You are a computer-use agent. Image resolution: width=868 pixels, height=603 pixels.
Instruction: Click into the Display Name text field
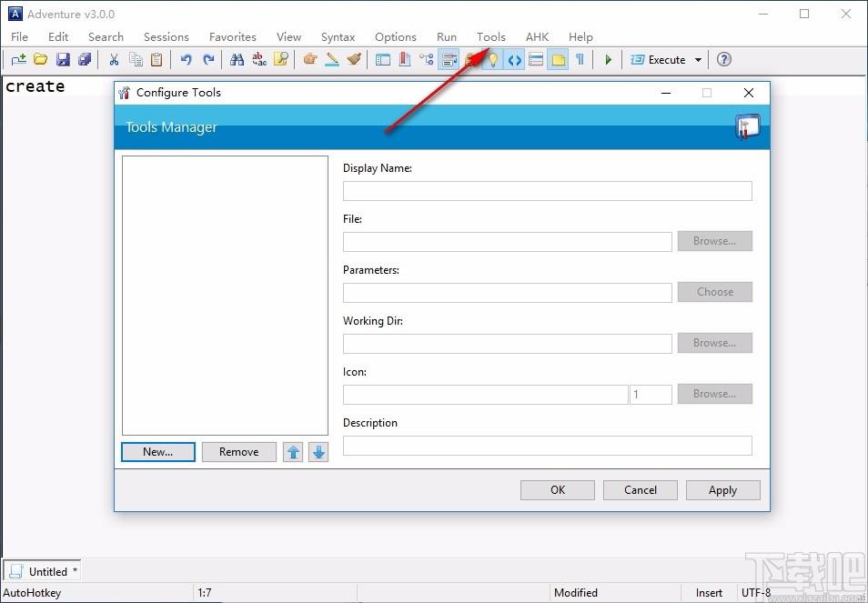[548, 191]
